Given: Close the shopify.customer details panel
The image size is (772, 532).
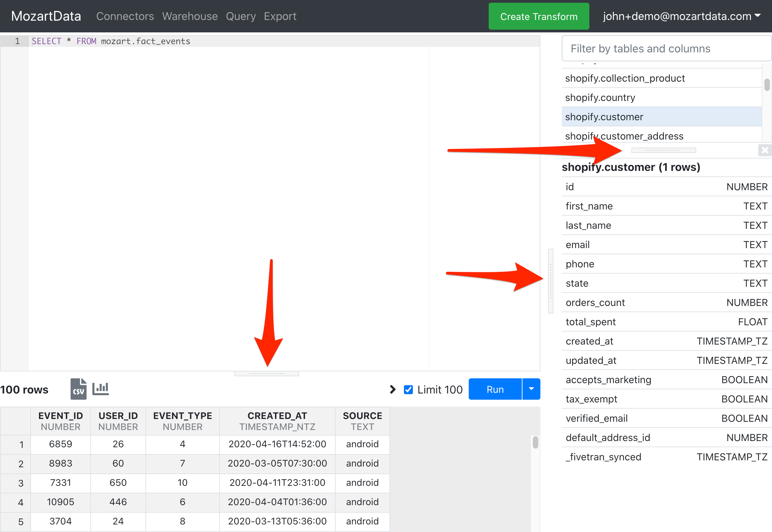Looking at the screenshot, I should 765,150.
